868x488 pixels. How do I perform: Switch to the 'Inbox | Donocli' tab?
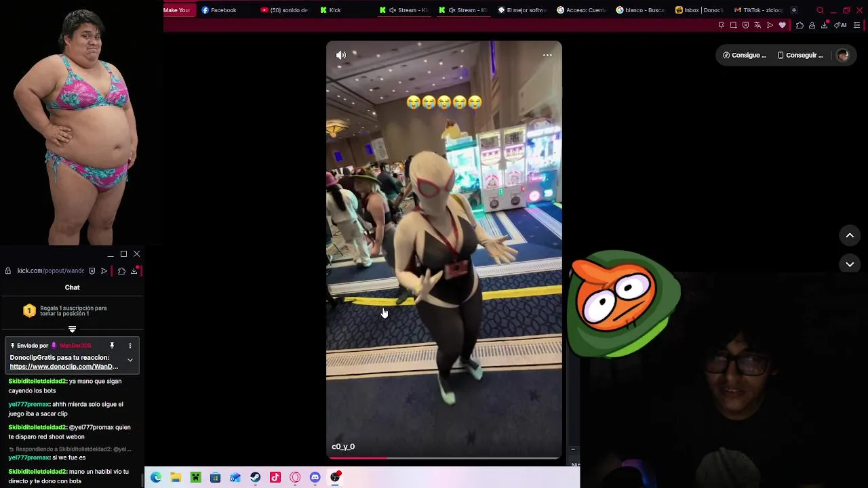tap(700, 10)
